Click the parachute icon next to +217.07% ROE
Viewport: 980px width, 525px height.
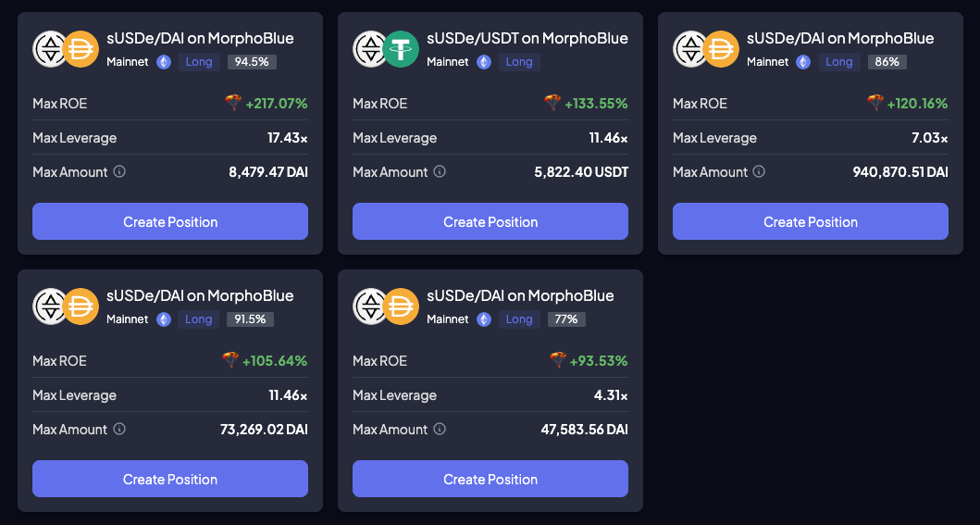coord(233,103)
